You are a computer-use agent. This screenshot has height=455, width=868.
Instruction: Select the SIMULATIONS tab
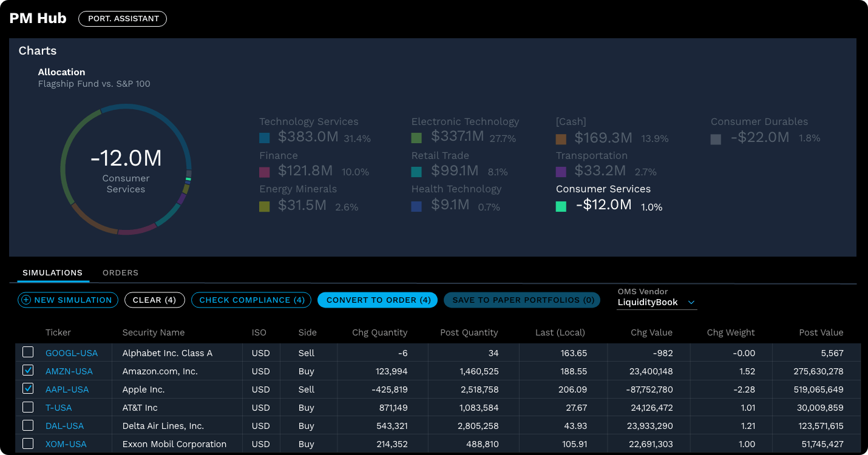tap(53, 272)
